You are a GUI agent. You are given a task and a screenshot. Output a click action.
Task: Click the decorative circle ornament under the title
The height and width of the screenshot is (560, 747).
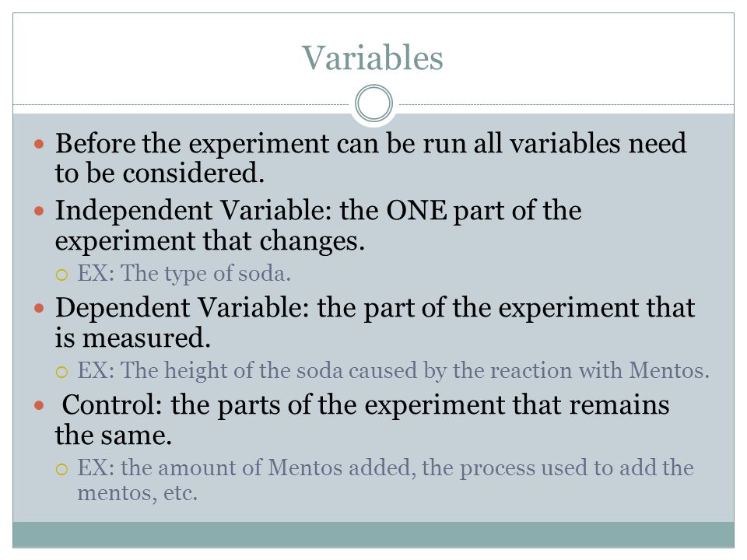click(x=374, y=103)
